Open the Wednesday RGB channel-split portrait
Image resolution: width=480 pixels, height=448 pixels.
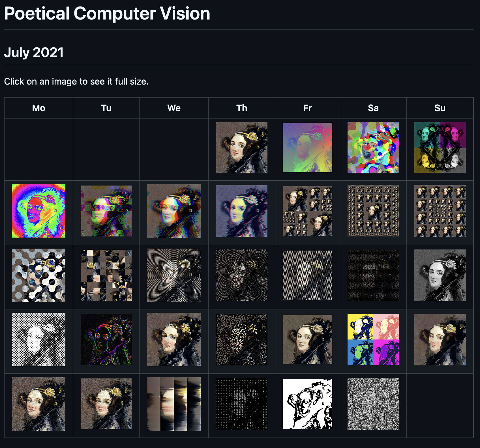(174, 211)
